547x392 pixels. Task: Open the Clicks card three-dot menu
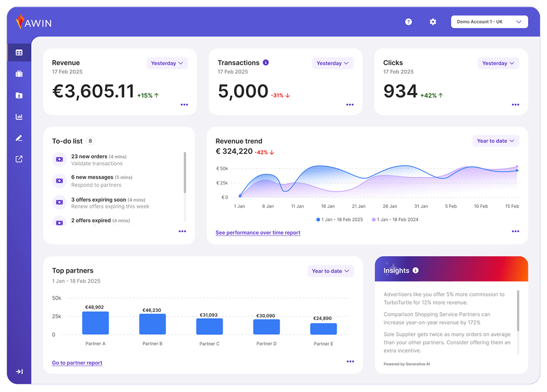click(x=515, y=105)
